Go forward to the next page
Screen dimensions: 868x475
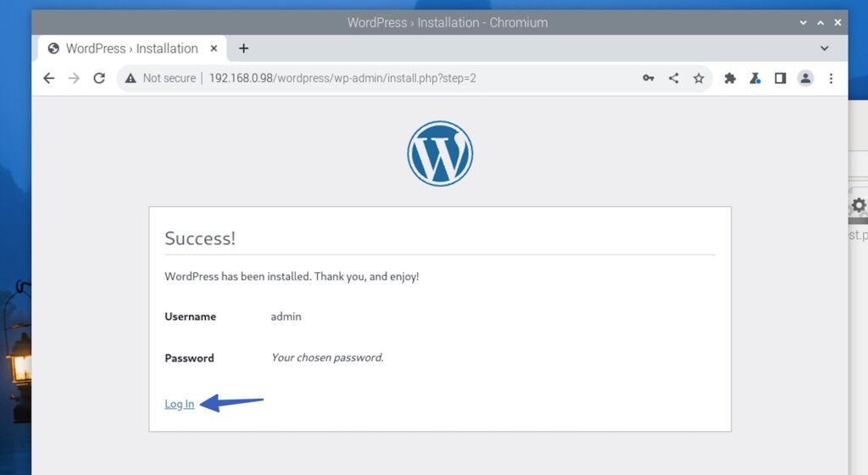coord(74,78)
